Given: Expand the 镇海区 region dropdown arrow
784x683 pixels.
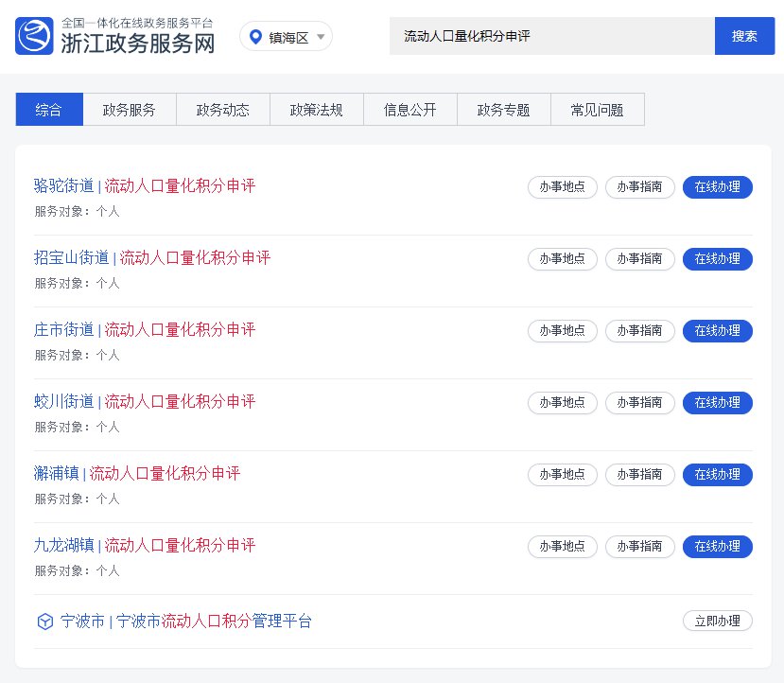Looking at the screenshot, I should [321, 37].
